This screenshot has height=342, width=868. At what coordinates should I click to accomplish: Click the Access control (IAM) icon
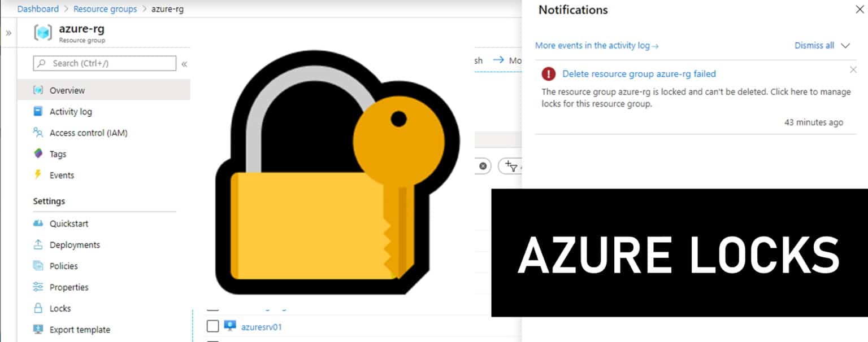(37, 132)
